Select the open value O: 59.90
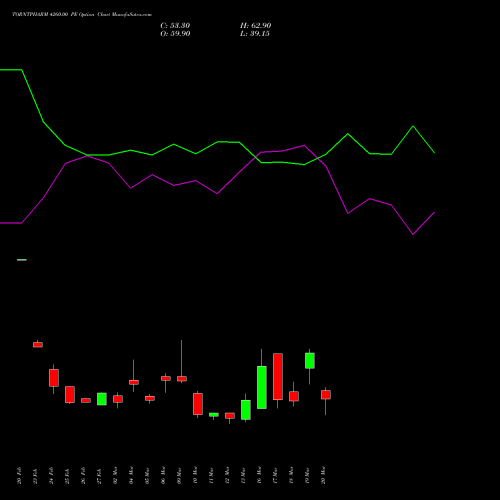The image size is (500, 500). [175, 34]
